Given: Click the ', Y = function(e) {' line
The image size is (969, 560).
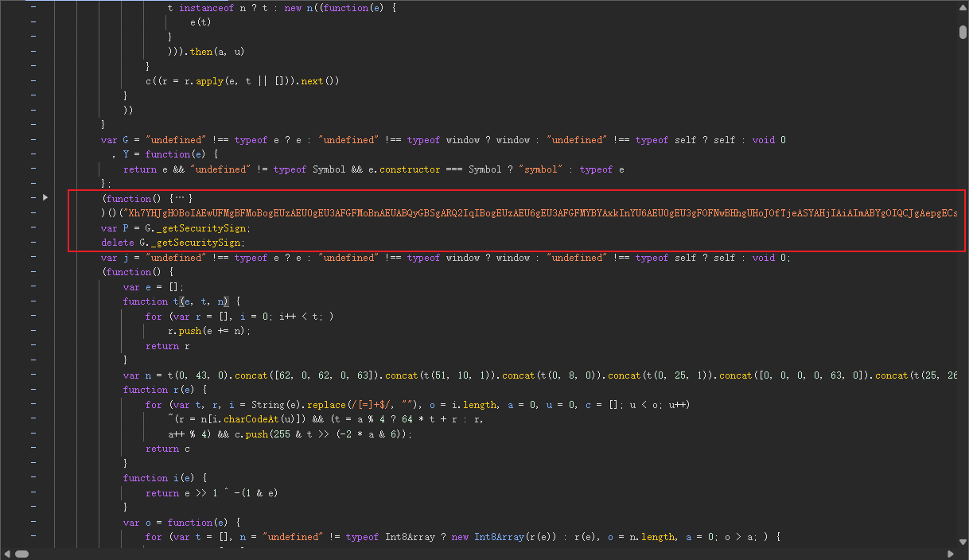Looking at the screenshot, I should tap(165, 154).
